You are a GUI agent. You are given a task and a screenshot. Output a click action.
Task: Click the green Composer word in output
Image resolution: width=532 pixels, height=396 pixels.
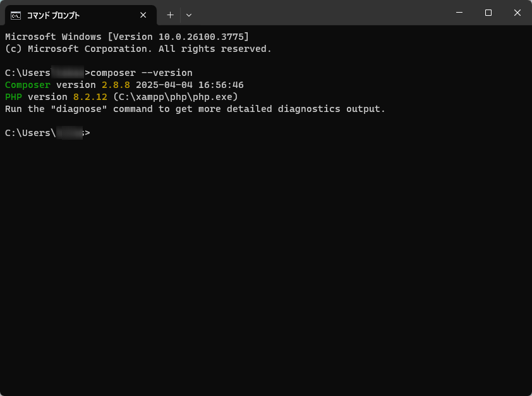tap(27, 85)
